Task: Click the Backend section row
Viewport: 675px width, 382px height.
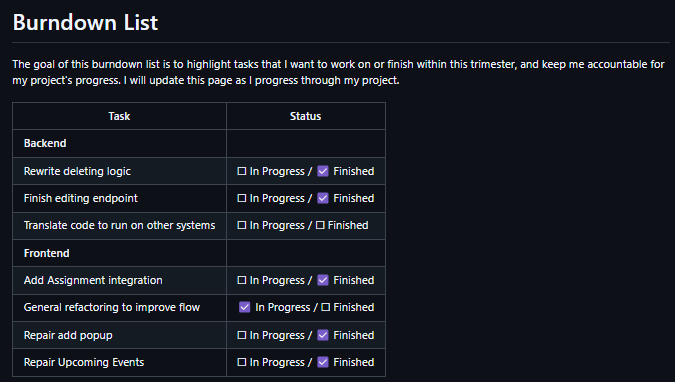Action: click(199, 143)
